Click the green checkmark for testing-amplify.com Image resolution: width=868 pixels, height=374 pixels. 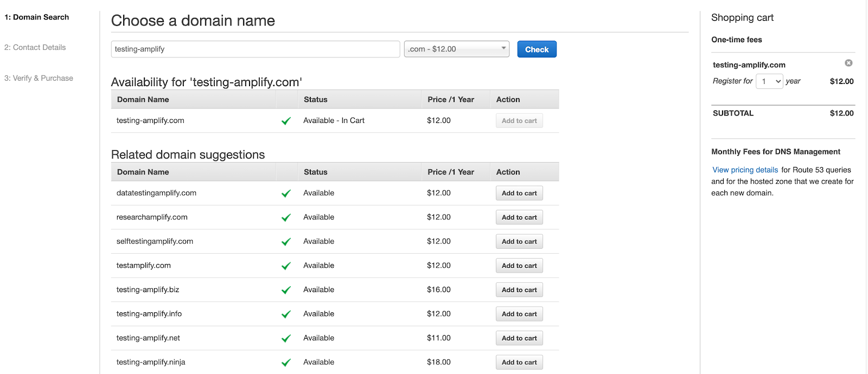click(x=286, y=121)
